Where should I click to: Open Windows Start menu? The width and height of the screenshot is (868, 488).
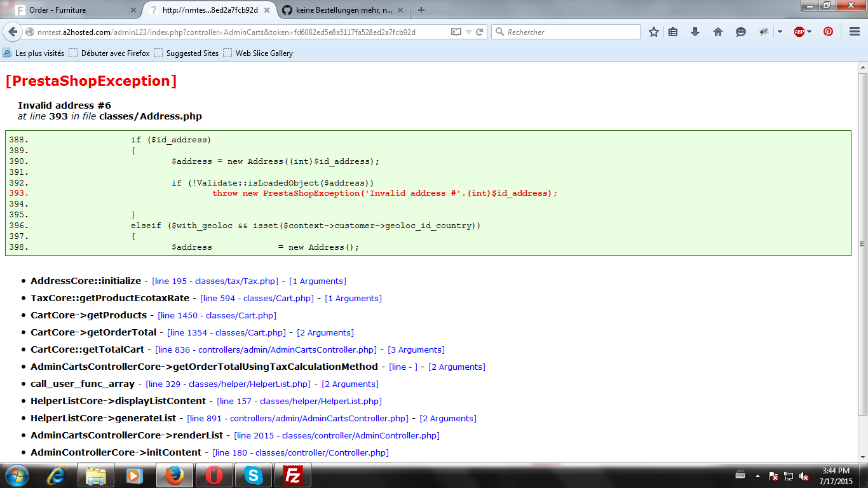pyautogui.click(x=17, y=475)
